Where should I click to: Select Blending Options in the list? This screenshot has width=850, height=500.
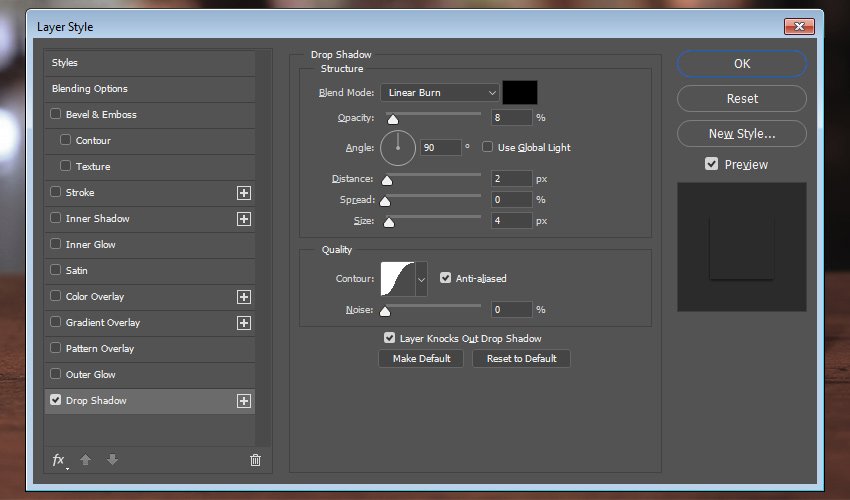(x=150, y=89)
